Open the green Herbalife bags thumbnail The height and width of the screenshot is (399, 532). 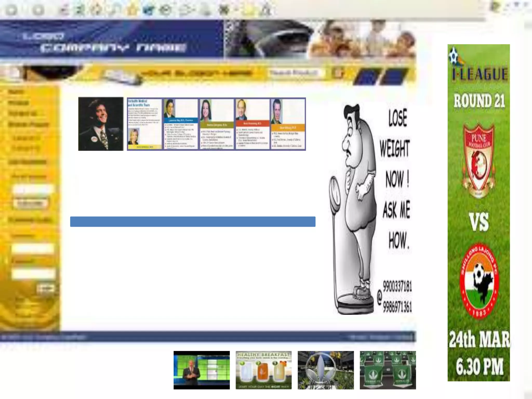(x=388, y=370)
